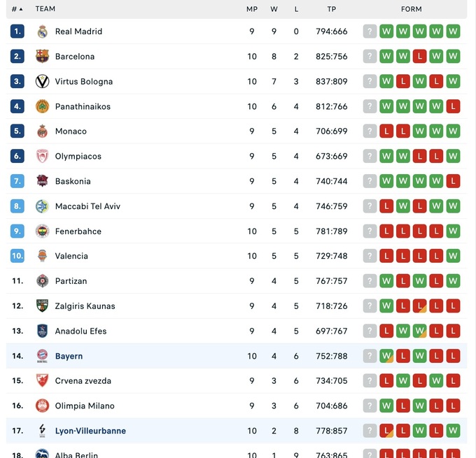Click the Panathinaikos green clover crest
The image size is (476, 458).
(42, 106)
